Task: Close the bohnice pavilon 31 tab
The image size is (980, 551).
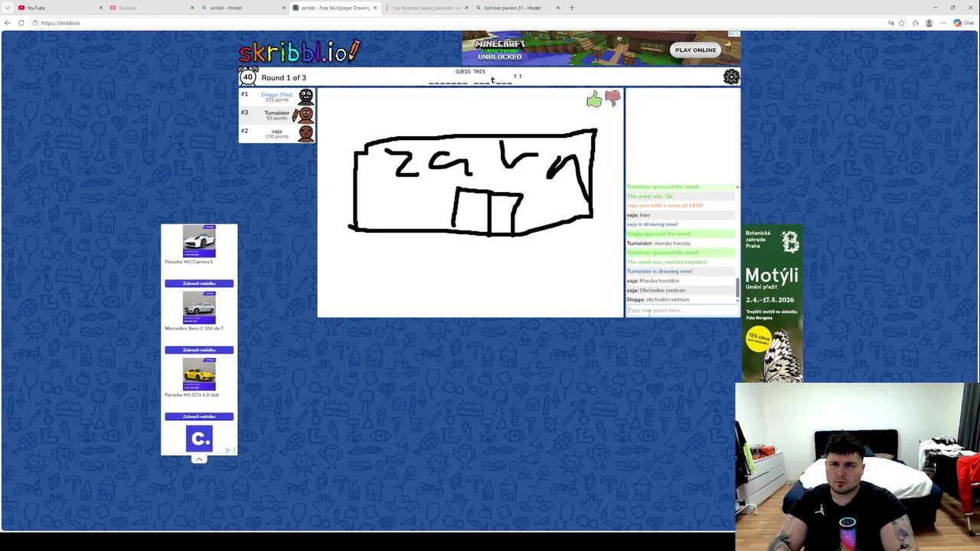Action: (558, 8)
